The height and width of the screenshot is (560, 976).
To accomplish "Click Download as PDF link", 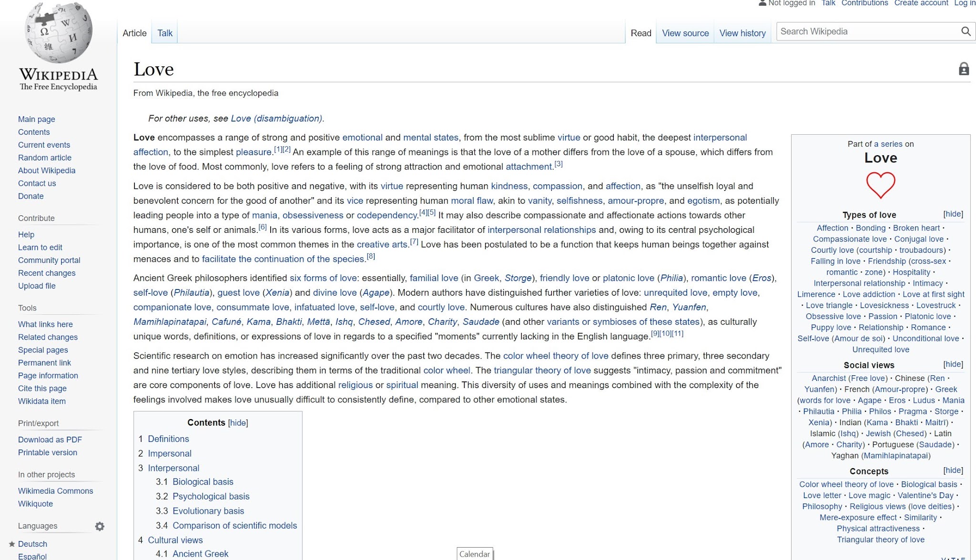I will coord(50,440).
